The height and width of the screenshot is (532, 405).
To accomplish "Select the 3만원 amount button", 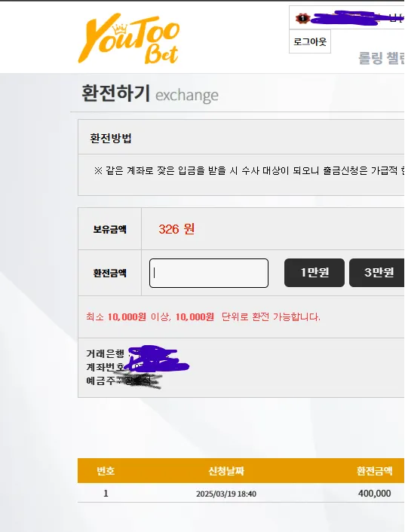I will [x=377, y=273].
